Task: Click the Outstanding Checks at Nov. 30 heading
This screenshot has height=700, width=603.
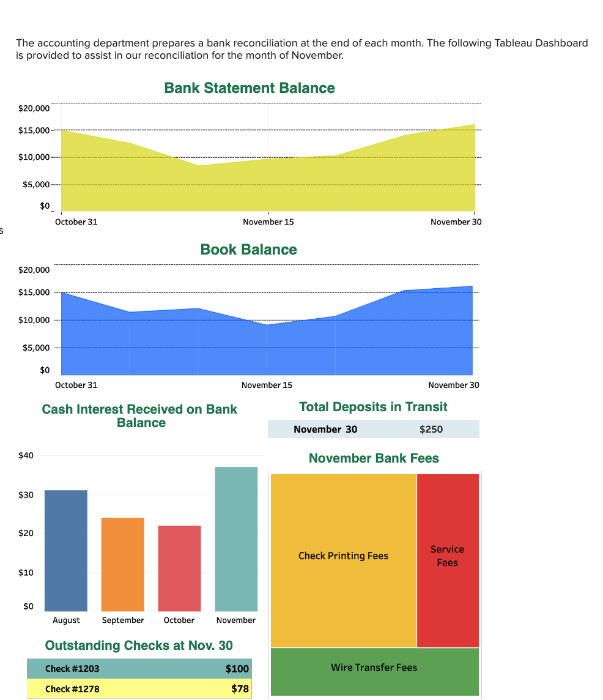Action: (x=139, y=645)
